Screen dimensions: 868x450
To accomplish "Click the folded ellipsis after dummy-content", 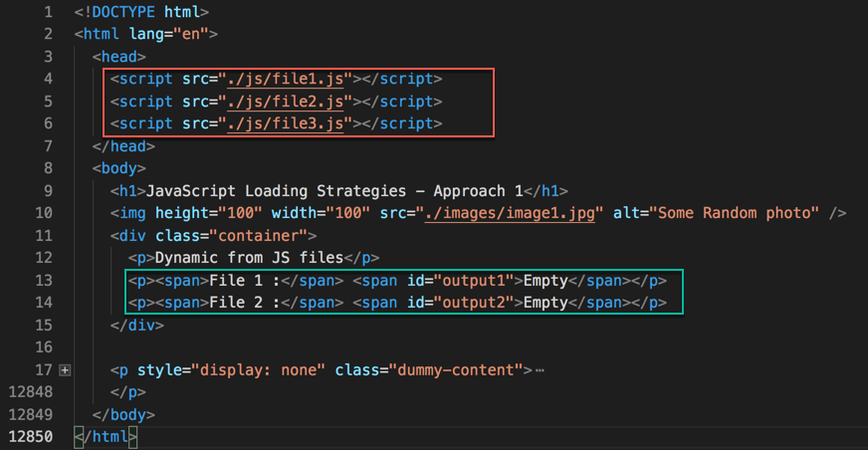I will 540,369.
